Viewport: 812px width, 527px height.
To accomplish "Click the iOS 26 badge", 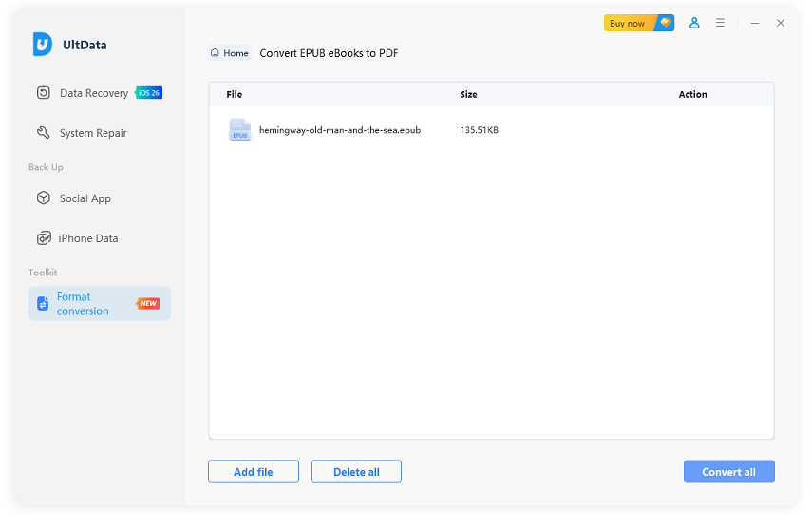I will [149, 93].
